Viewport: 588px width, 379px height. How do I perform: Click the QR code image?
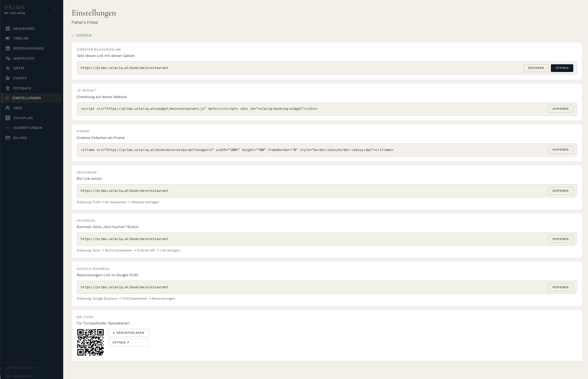(x=90, y=342)
